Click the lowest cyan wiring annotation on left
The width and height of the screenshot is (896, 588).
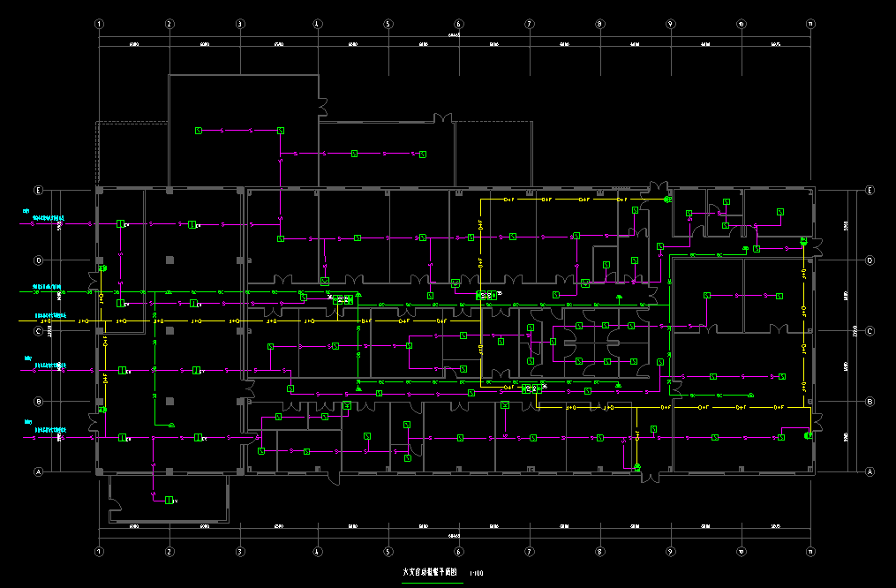pyautogui.click(x=50, y=429)
